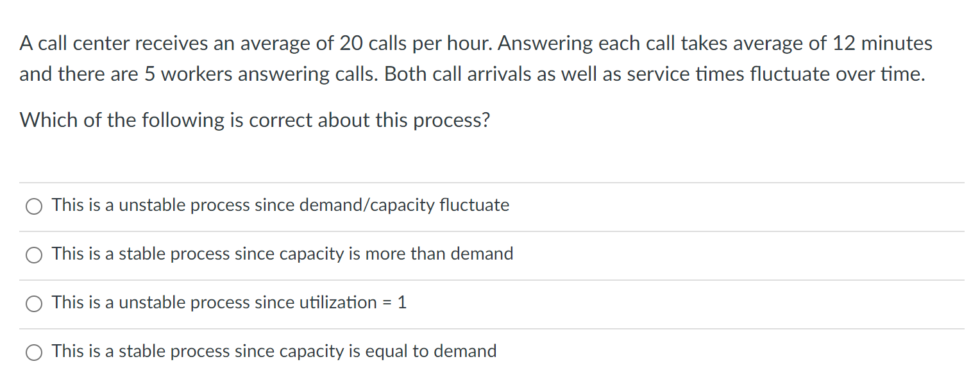This screenshot has height=391, width=980.
Task: Click the line 'Which of the following is correct'
Action: [x=255, y=120]
